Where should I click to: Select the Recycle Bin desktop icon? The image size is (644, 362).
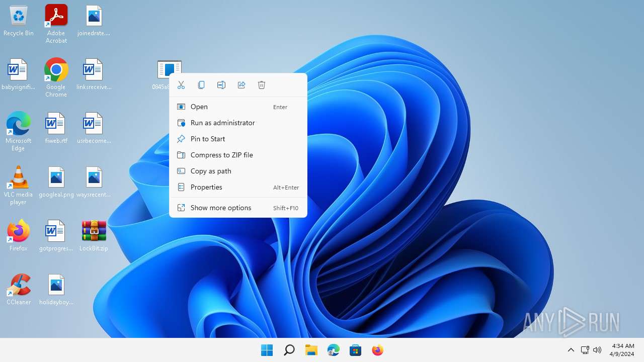(x=19, y=21)
